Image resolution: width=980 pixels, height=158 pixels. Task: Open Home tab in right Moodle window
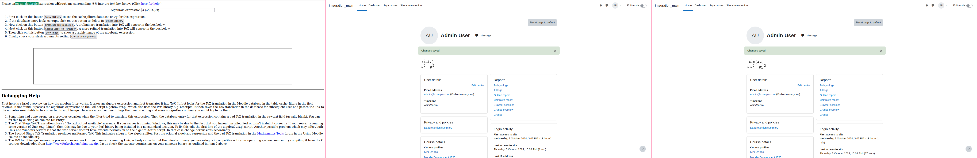click(x=688, y=6)
